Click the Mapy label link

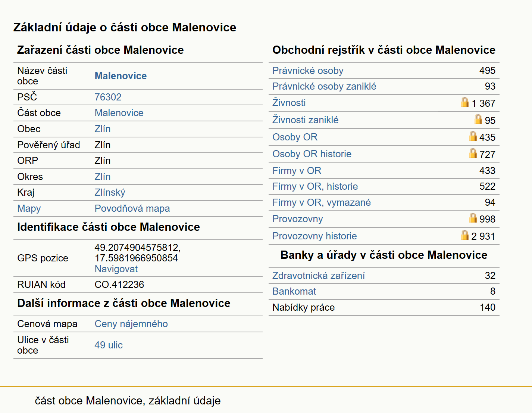coord(29,208)
